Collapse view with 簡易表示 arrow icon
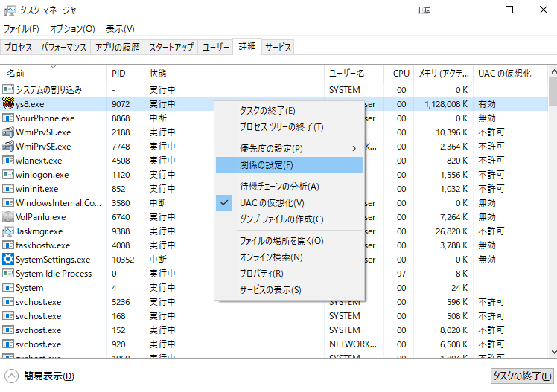This screenshot has height=392, width=557. point(11,376)
